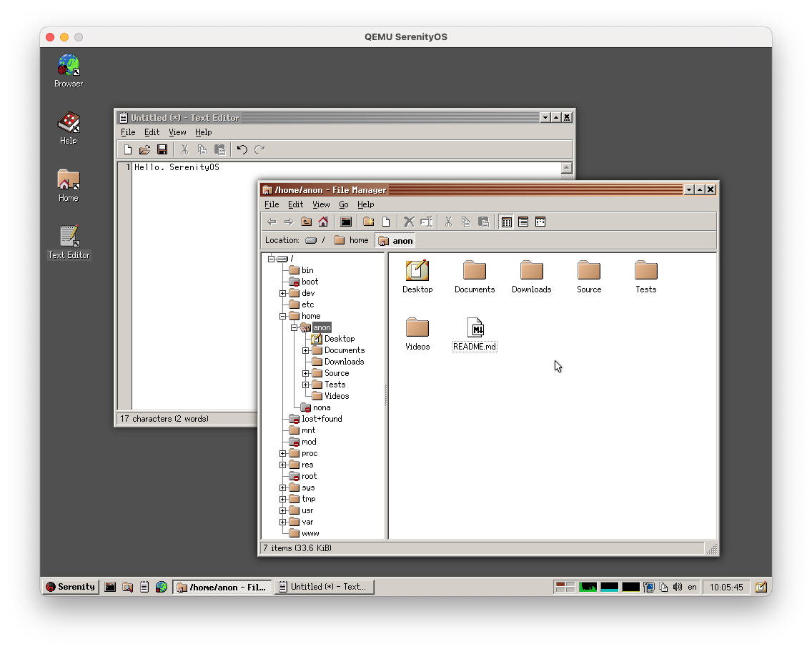
Task: Open parent directory in File Manager
Action: point(306,222)
